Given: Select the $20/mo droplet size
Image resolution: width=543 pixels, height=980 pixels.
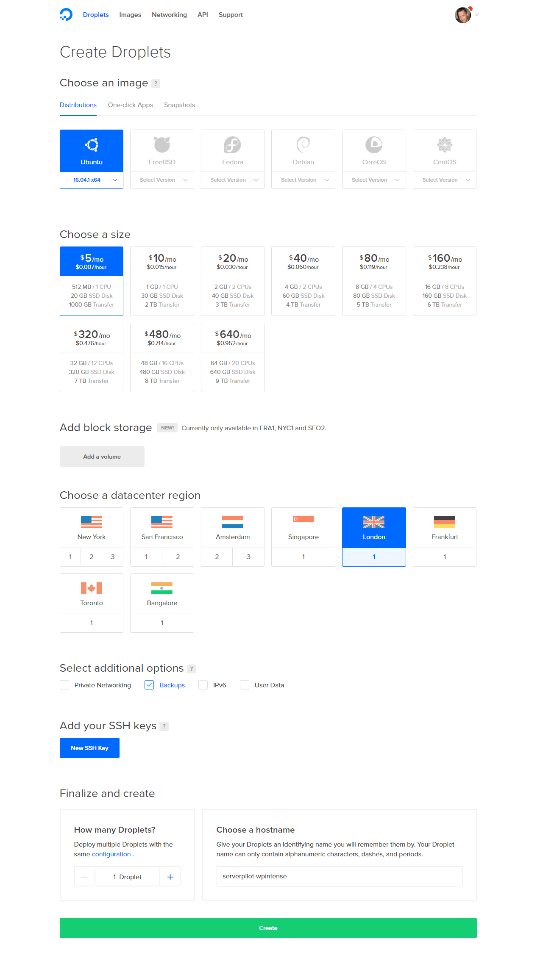Looking at the screenshot, I should coord(233,281).
